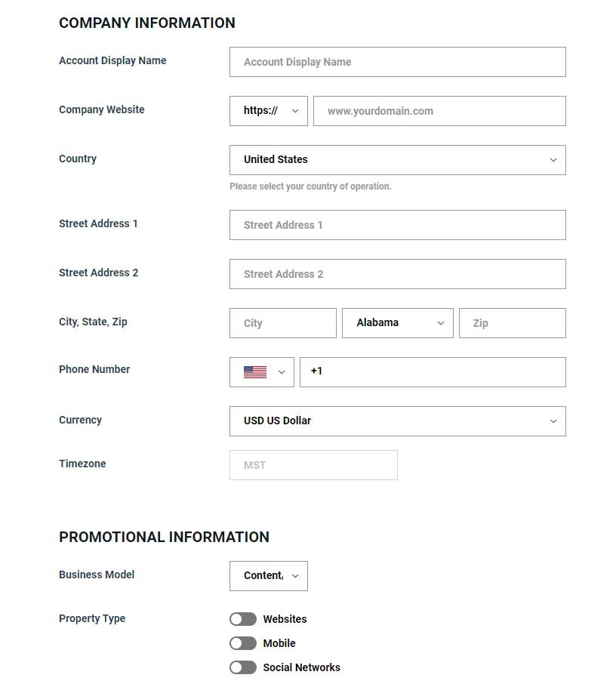Focus the www.yourdomain.com website field
The width and height of the screenshot is (616, 684).
(440, 111)
